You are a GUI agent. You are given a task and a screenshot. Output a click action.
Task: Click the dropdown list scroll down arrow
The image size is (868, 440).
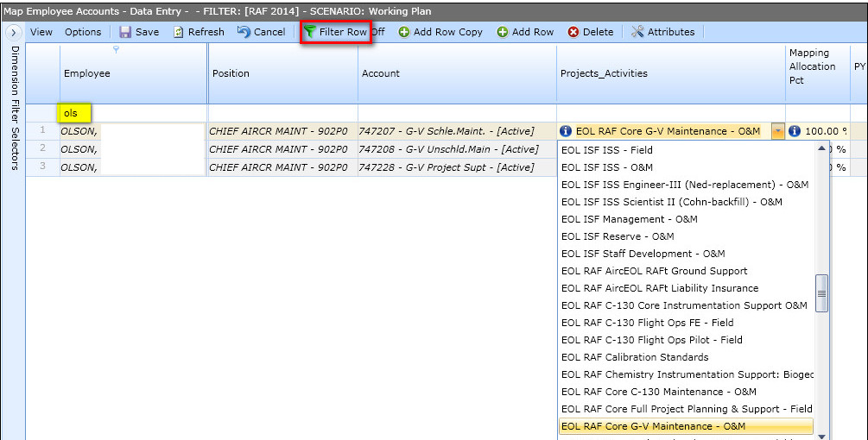click(x=822, y=437)
